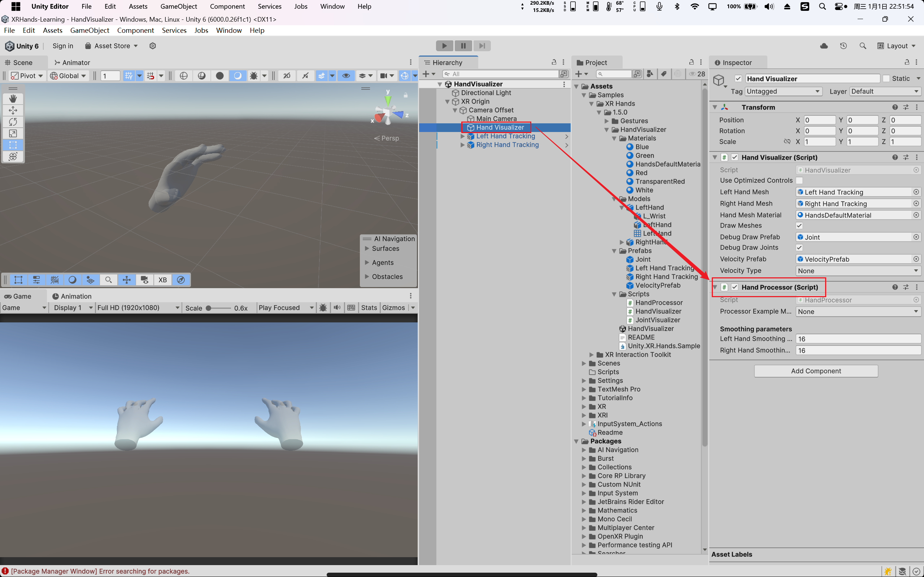Click the Left Hand Smoothing input field
924x577 pixels.
[858, 339]
